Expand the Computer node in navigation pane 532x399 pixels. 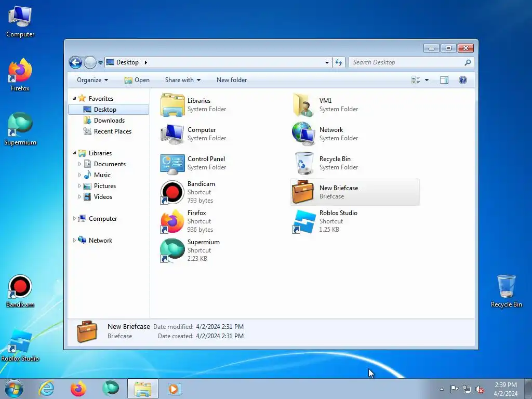click(x=74, y=219)
